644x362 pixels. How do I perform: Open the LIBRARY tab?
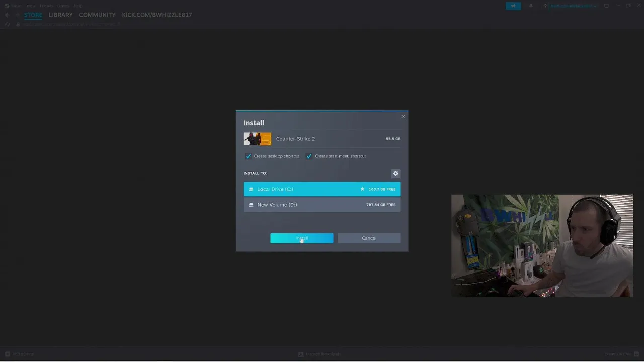pos(61,15)
